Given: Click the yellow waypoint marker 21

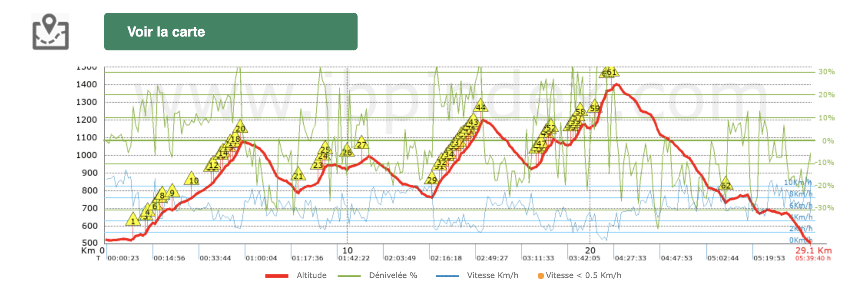Looking at the screenshot, I should [298, 175].
